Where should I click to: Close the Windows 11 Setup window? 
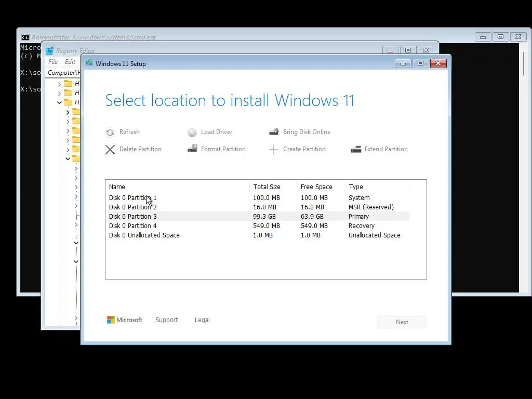tap(438, 63)
